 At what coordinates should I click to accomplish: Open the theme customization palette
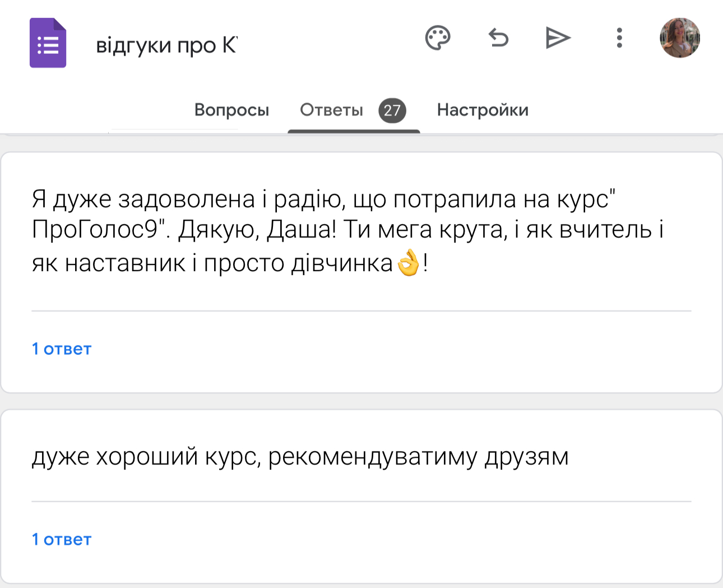click(438, 38)
